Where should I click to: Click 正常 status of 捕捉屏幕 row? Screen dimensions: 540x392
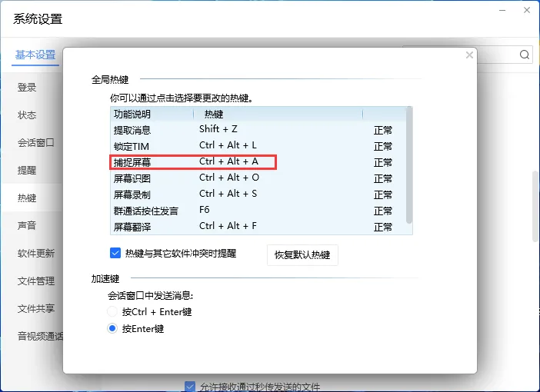[x=383, y=162]
